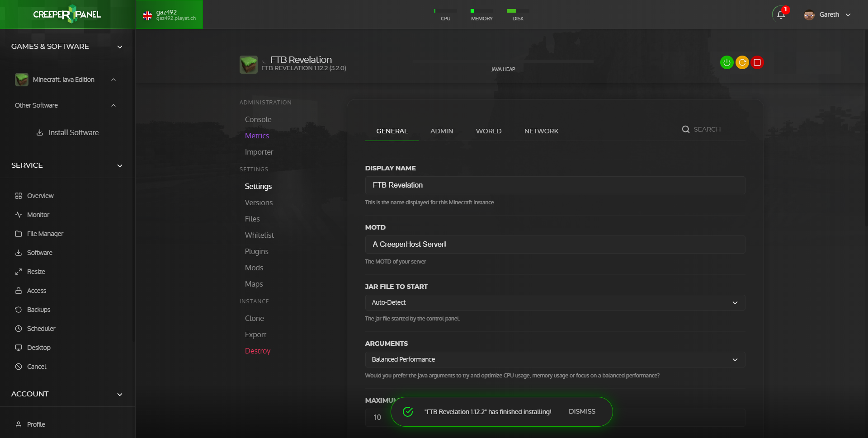The width and height of the screenshot is (868, 438).
Task: Click the Install Software download icon
Action: point(40,132)
